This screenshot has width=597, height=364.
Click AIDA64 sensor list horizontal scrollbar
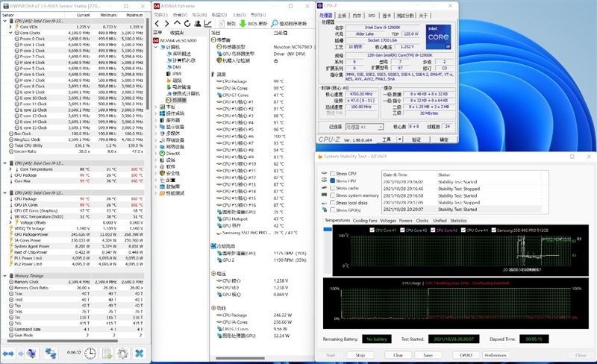tap(240, 358)
